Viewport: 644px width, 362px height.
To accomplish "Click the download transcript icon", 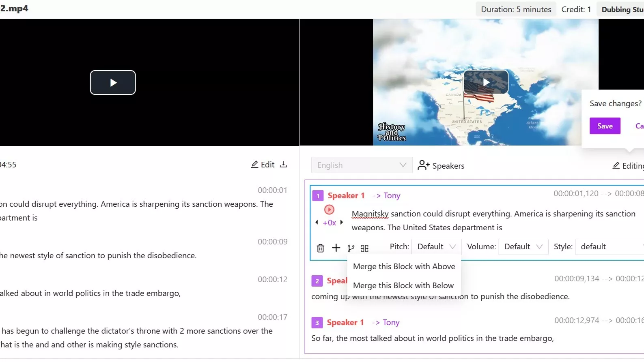I will (284, 165).
